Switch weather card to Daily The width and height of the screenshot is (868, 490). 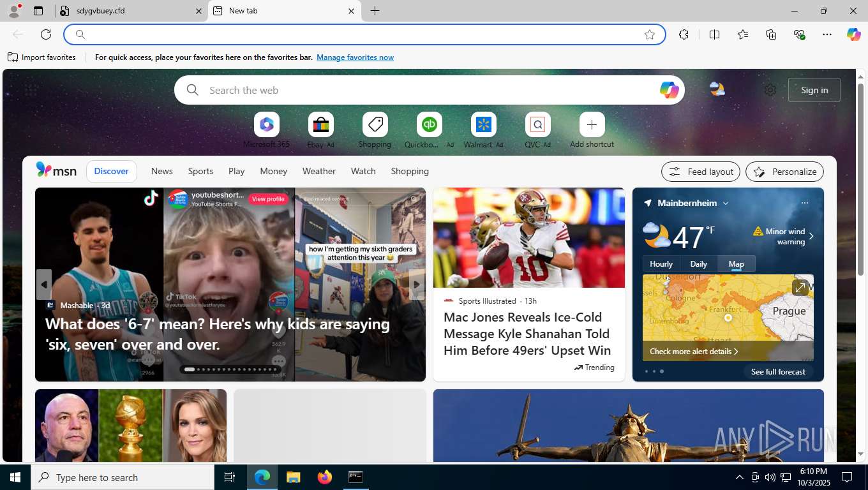698,264
